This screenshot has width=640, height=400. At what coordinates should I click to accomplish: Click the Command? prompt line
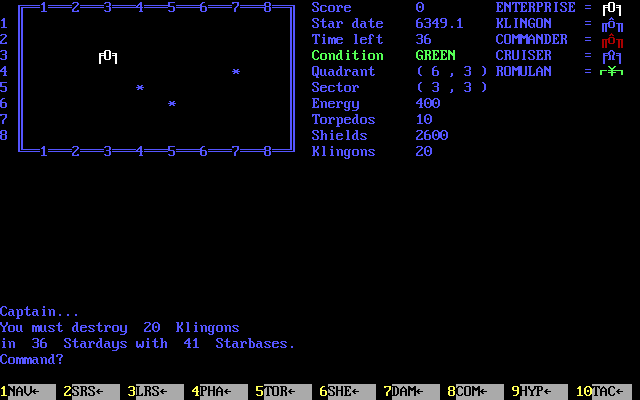[x=32, y=360]
